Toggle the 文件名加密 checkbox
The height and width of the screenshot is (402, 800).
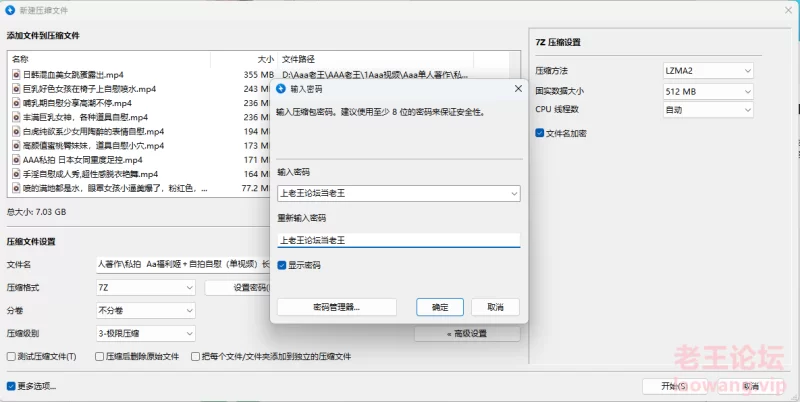click(540, 133)
